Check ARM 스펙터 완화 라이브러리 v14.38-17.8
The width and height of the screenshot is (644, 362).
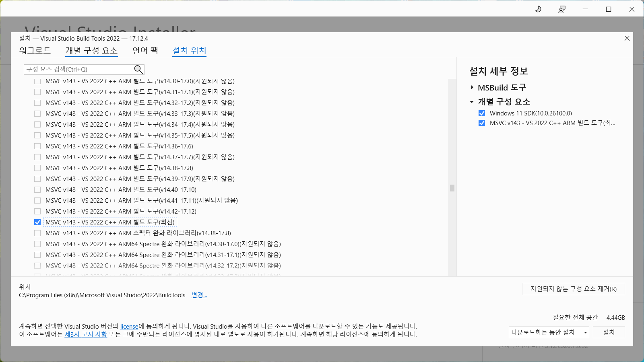point(37,233)
